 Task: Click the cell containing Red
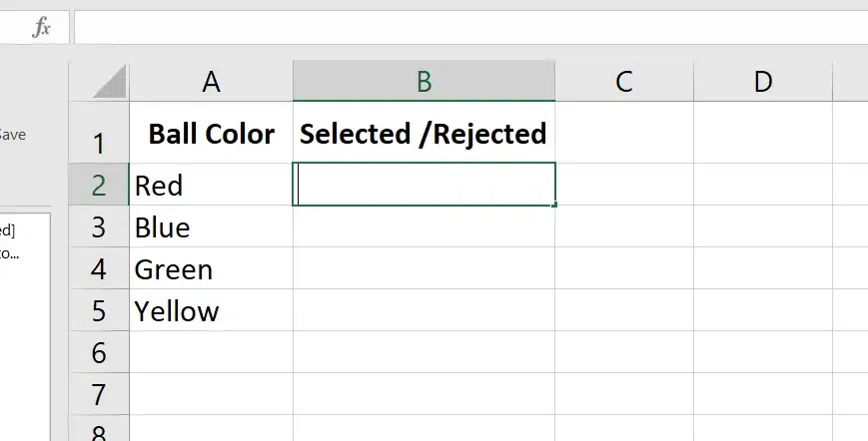[x=211, y=185]
